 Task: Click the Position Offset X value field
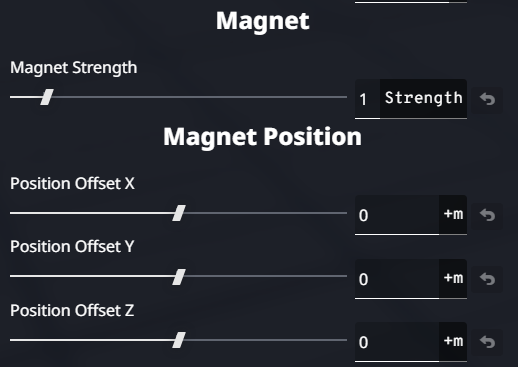click(x=397, y=215)
